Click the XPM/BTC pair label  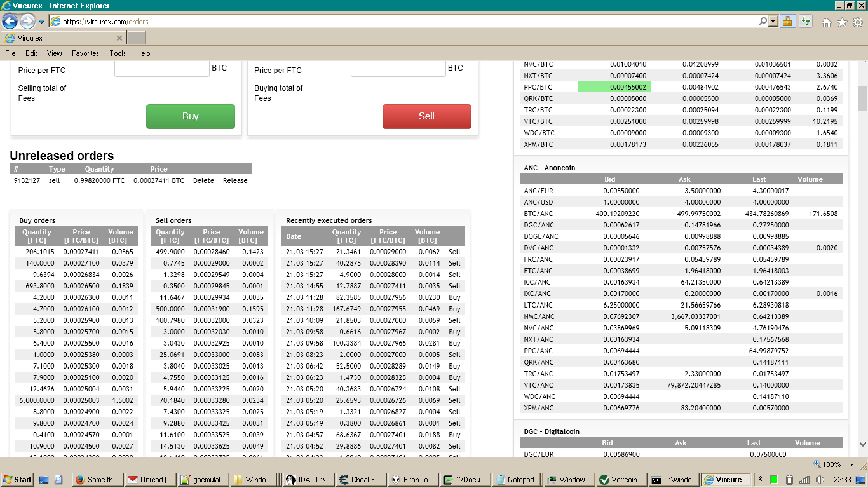(x=539, y=144)
